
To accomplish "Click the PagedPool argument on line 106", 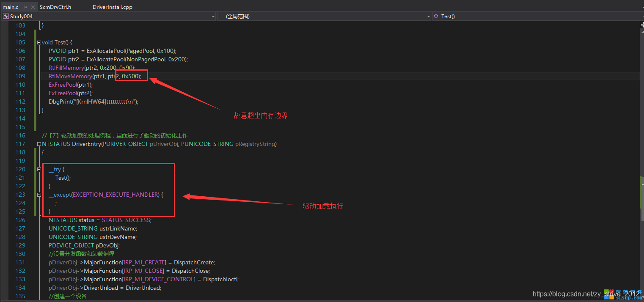I will click(140, 51).
